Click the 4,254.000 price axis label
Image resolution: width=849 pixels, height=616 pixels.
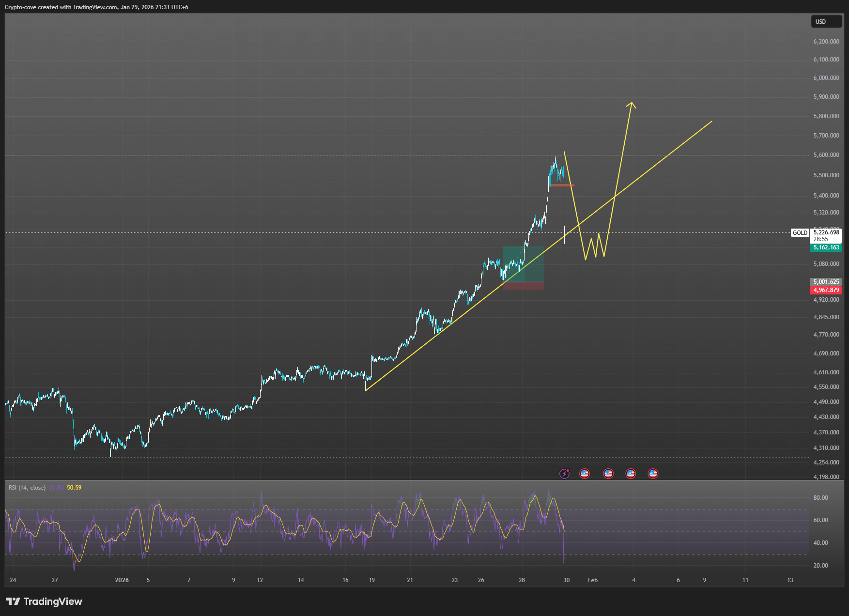[826, 462]
